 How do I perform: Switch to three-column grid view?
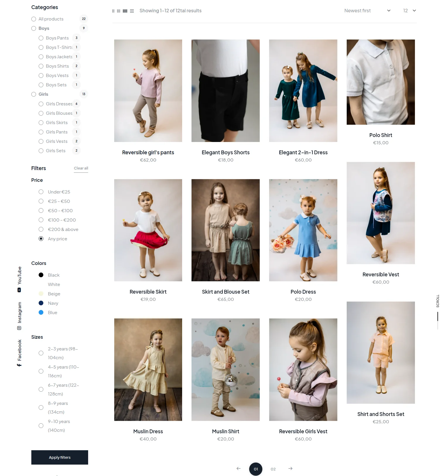click(119, 11)
